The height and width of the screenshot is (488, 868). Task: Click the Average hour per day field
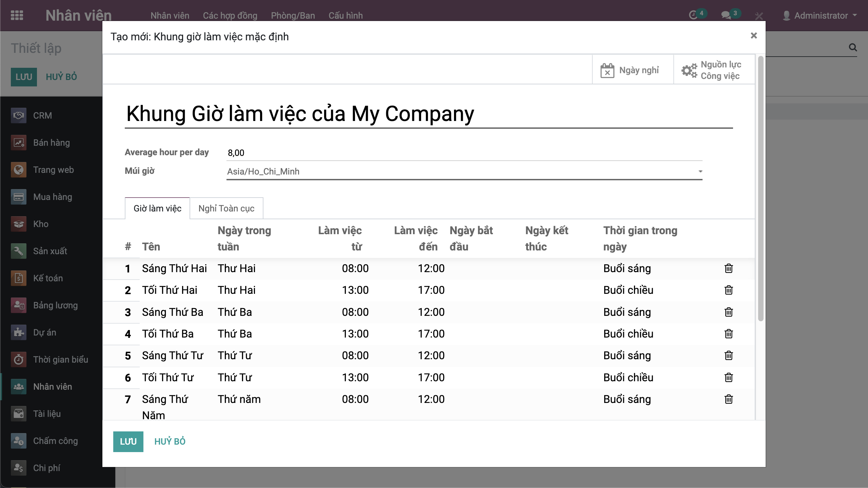(x=464, y=153)
